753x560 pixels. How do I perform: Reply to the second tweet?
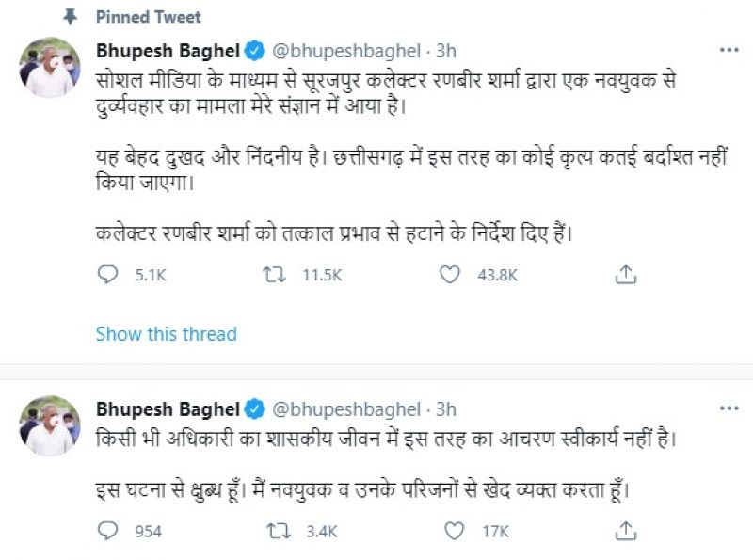pyautogui.click(x=108, y=532)
